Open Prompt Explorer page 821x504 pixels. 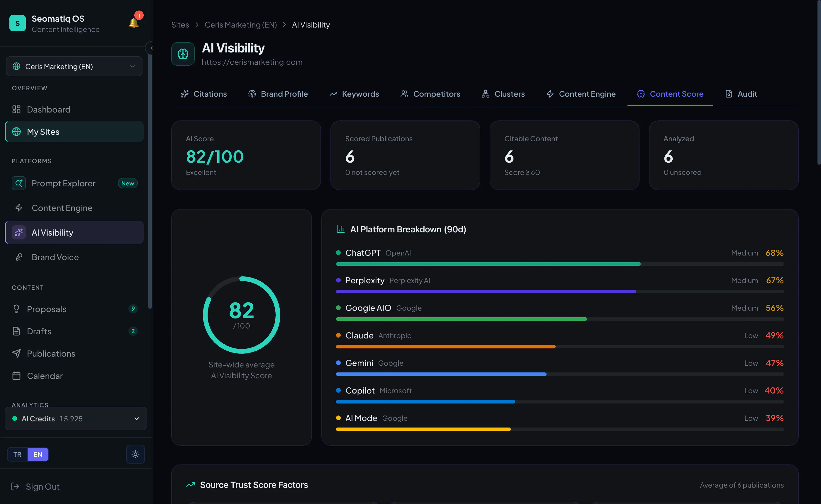[x=74, y=183]
